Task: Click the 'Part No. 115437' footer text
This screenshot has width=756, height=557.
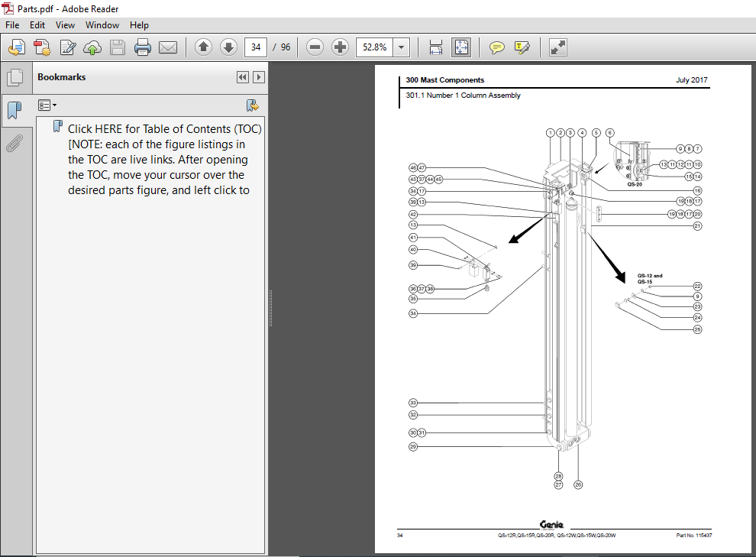Action: point(694,536)
